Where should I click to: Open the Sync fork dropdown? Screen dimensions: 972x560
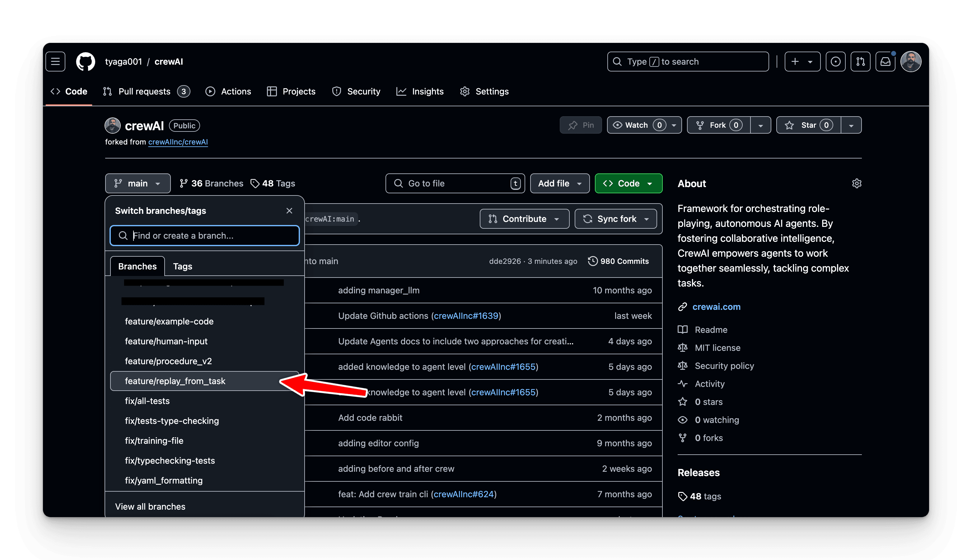click(x=615, y=218)
